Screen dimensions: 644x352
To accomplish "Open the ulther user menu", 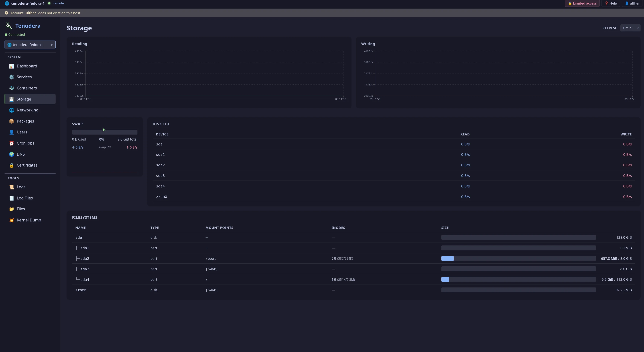I will click(633, 3).
